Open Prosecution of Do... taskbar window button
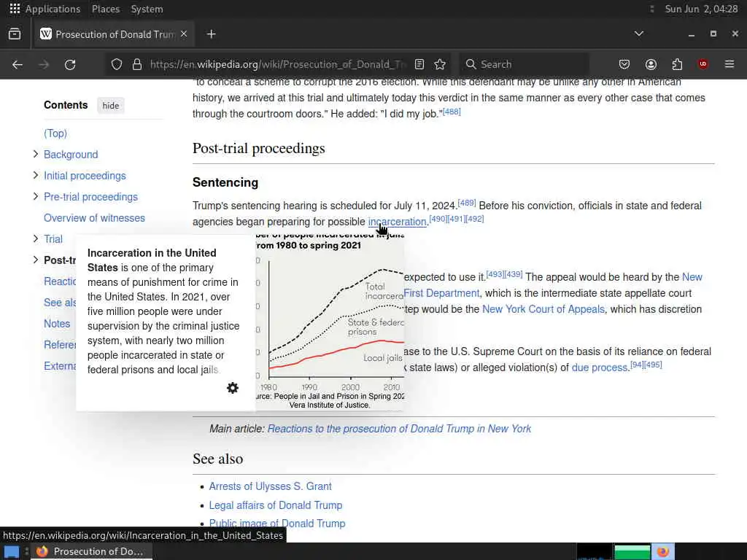747x560 pixels. coord(91,551)
